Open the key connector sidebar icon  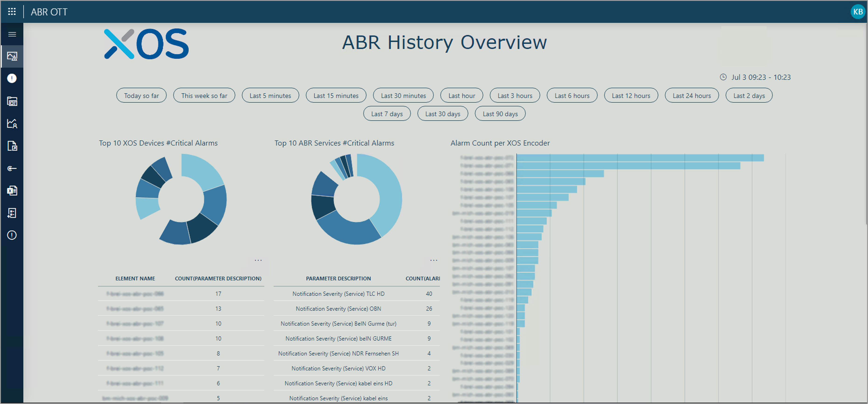(x=12, y=168)
